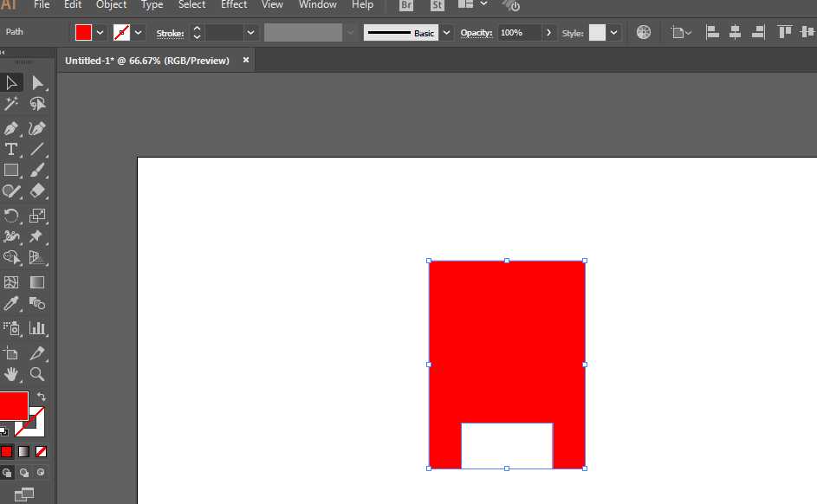Click the Rotate tool
This screenshot has height=504, width=817.
[x=11, y=216]
